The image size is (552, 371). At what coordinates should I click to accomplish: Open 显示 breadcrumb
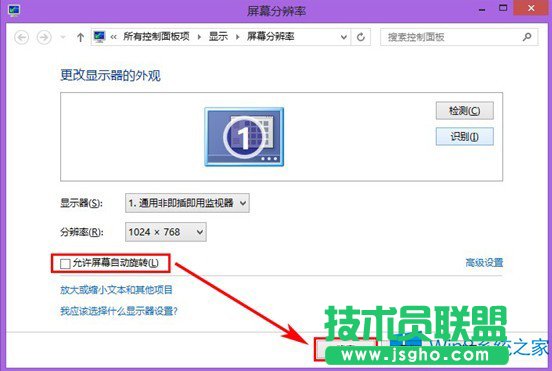(218, 37)
